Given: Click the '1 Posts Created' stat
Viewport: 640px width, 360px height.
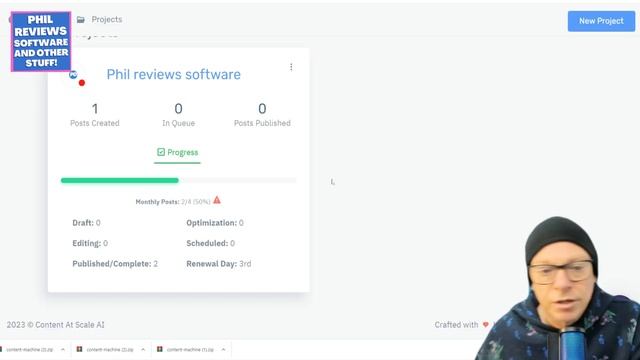Looking at the screenshot, I should pos(95,115).
